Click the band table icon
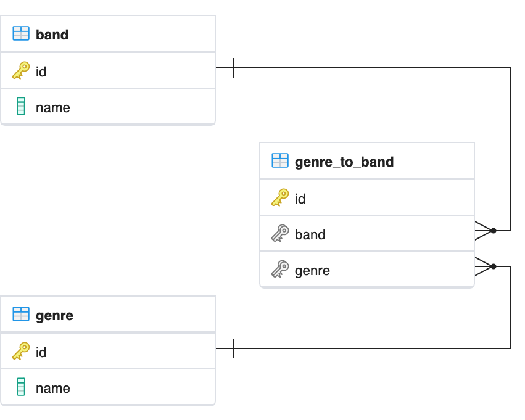 [21, 33]
